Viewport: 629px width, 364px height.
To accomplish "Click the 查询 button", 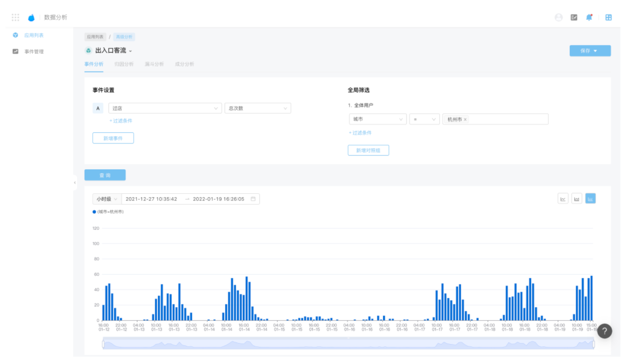I will click(x=105, y=175).
